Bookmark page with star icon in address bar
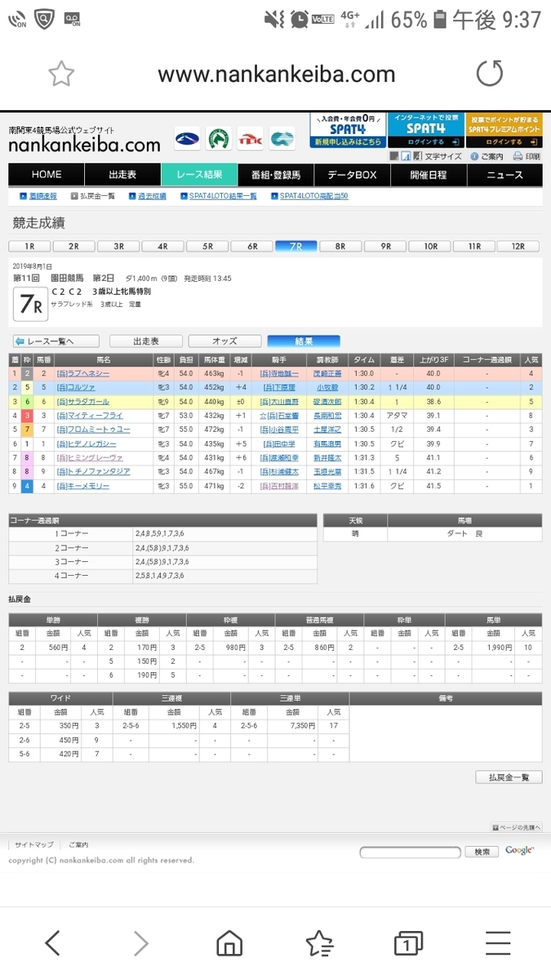This screenshot has width=551, height=980. pos(61,74)
